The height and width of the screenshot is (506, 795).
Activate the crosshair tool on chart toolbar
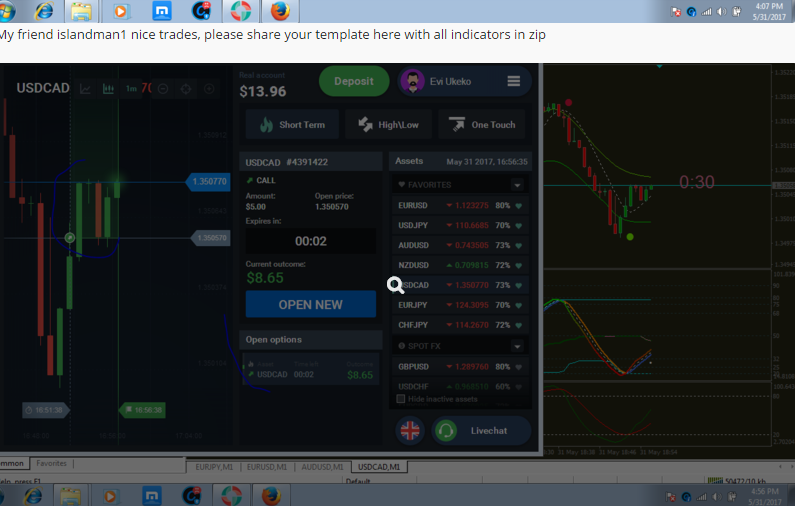(186, 89)
